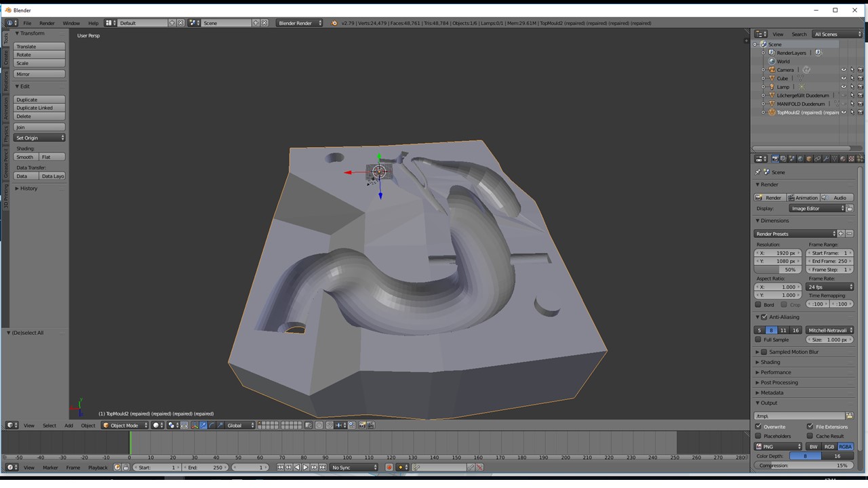Image resolution: width=868 pixels, height=488 pixels.
Task: Open the Help menu
Action: point(93,23)
